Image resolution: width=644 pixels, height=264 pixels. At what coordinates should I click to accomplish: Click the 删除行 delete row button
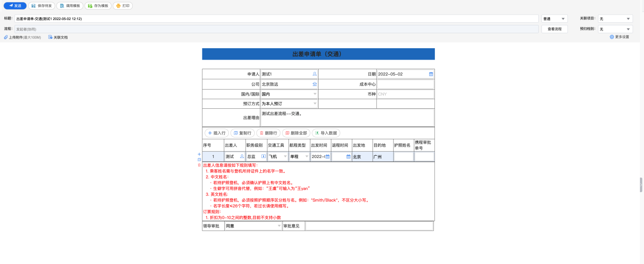(x=268, y=133)
